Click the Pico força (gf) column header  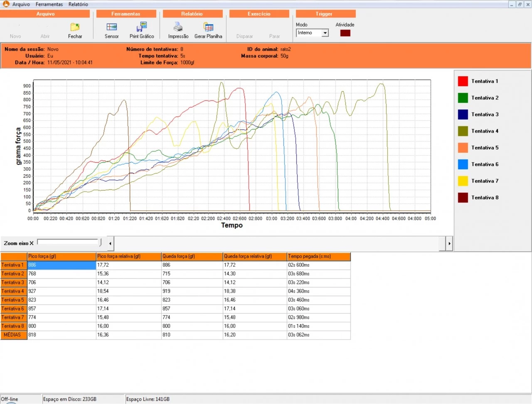tap(61, 256)
